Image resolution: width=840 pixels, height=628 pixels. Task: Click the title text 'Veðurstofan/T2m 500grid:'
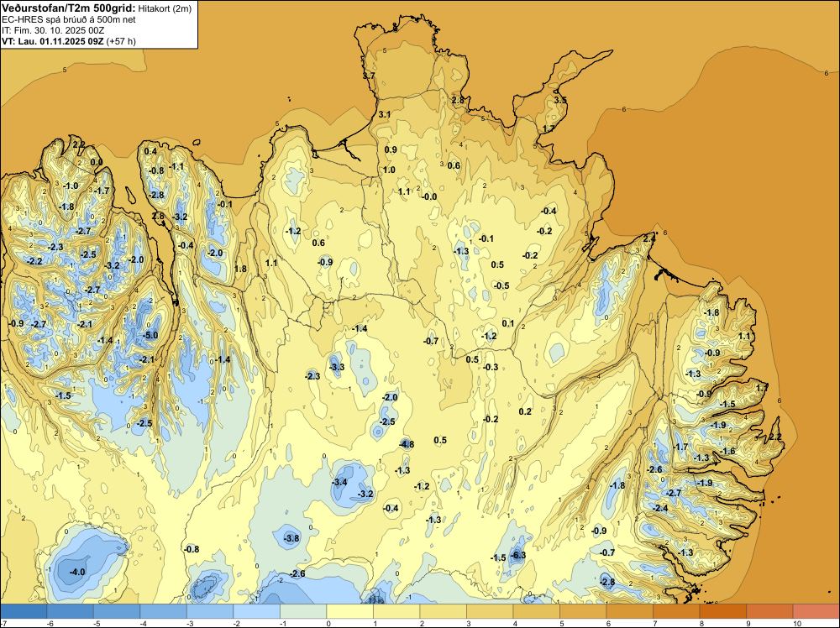(69, 8)
